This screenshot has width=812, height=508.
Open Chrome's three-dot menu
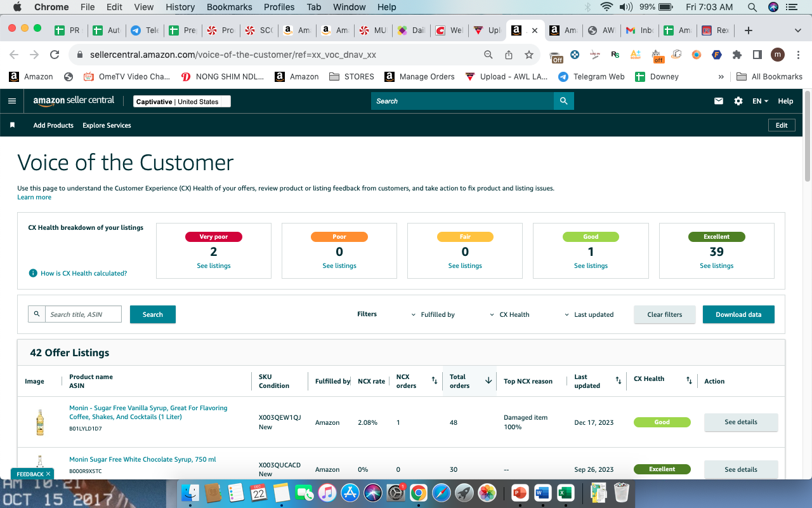[798, 55]
